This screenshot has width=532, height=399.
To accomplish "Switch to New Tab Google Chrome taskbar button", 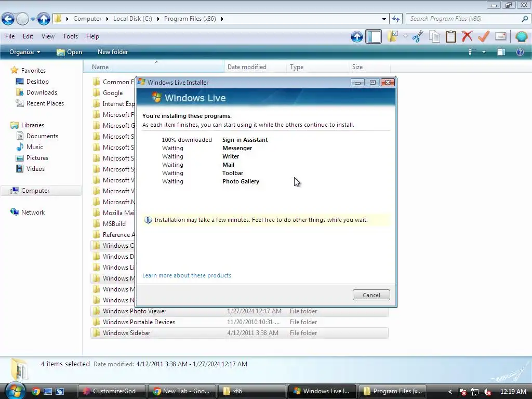I will click(x=181, y=391).
